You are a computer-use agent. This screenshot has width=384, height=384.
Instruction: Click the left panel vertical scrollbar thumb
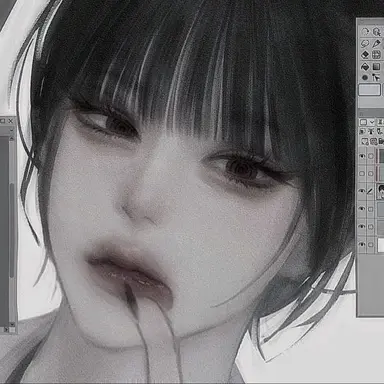click(x=12, y=230)
